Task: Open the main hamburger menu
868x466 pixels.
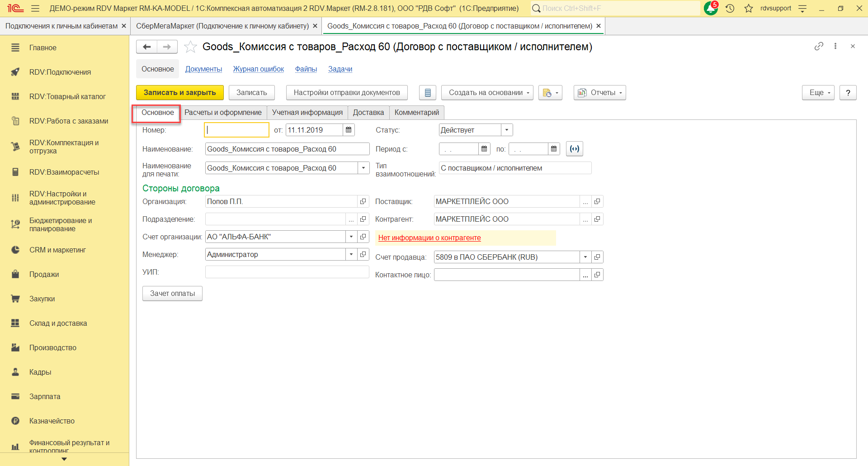Action: 35,8
